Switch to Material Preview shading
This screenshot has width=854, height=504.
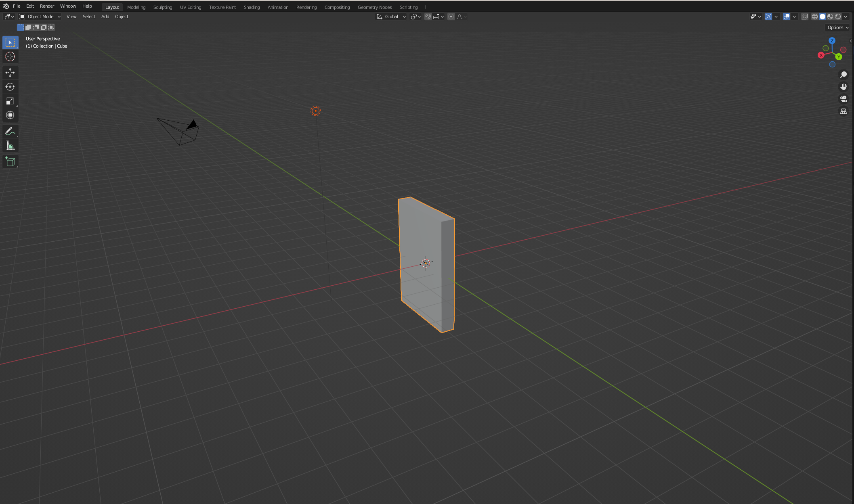(x=830, y=17)
